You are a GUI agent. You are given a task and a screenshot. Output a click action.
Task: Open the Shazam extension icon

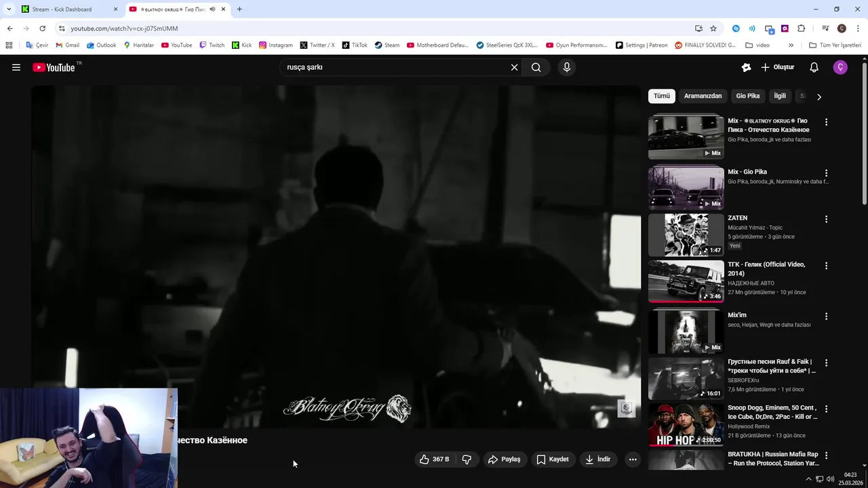pyautogui.click(x=736, y=28)
